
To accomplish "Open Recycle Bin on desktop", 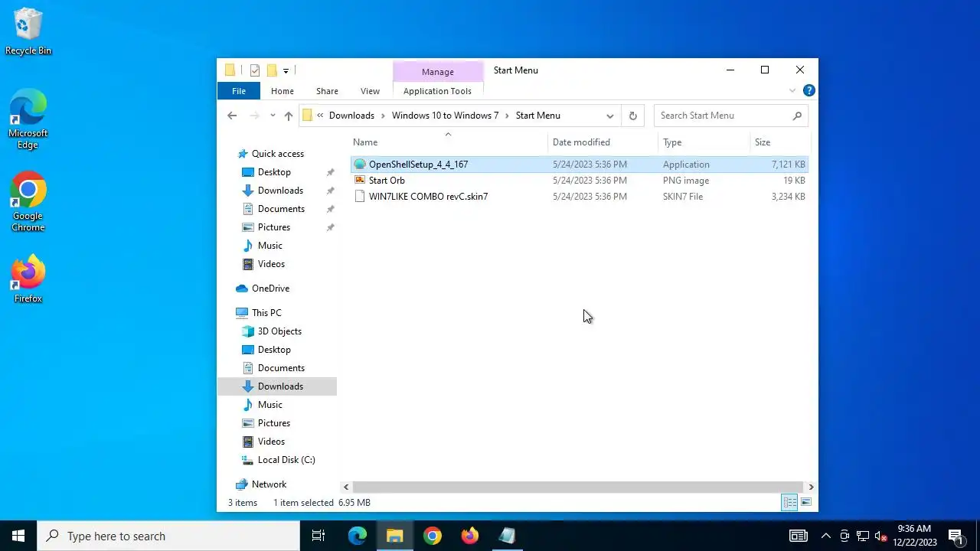I will 28,31.
